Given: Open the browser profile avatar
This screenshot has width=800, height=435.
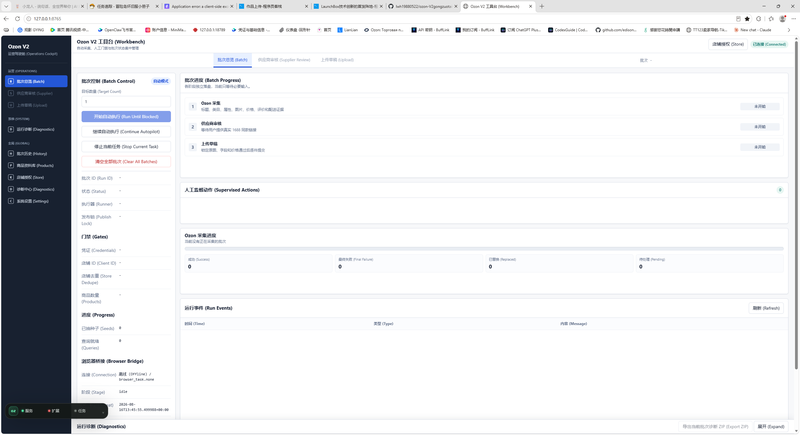Looking at the screenshot, I should [x=783, y=18].
